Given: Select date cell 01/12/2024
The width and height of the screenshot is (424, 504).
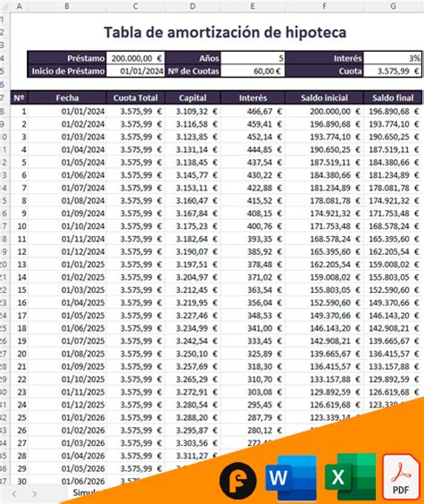Looking at the screenshot, I should 67,252.
